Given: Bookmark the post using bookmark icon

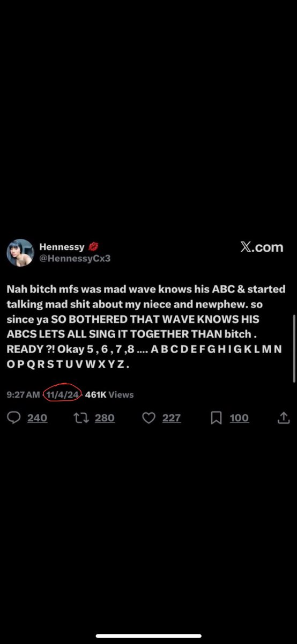Looking at the screenshot, I should (x=216, y=418).
